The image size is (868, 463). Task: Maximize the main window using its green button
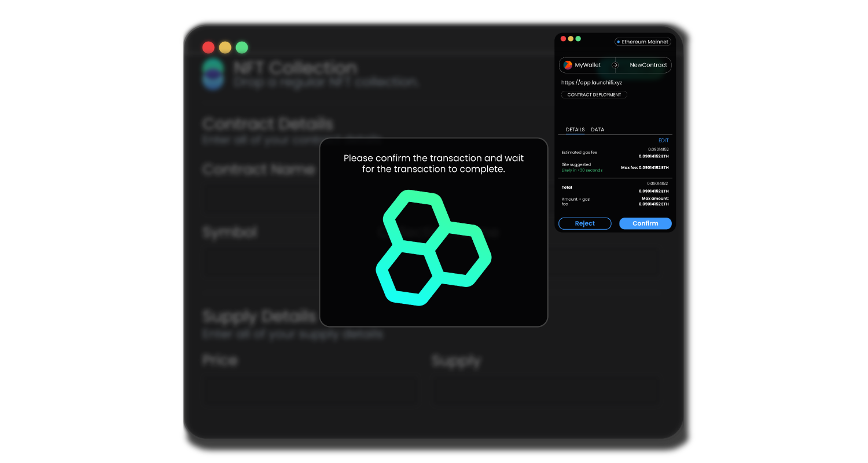tap(242, 47)
